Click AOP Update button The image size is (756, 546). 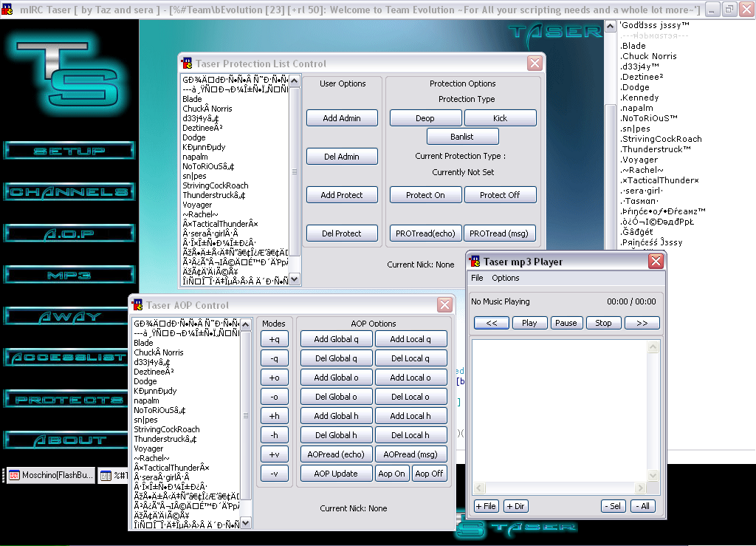pos(336,474)
